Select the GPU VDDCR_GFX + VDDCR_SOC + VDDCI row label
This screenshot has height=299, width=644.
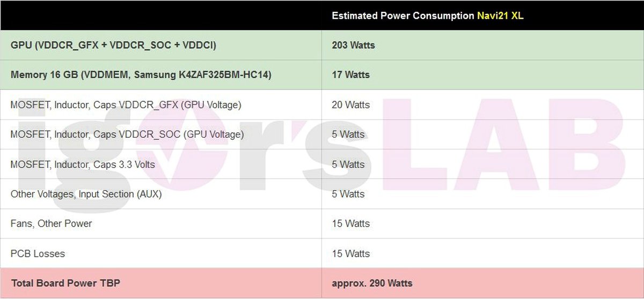click(113, 46)
